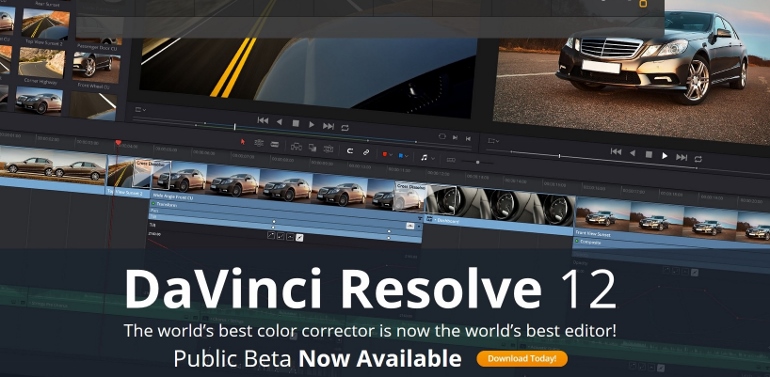Open source viewer display mode dropdown
The height and width of the screenshot is (377, 770).
click(140, 109)
